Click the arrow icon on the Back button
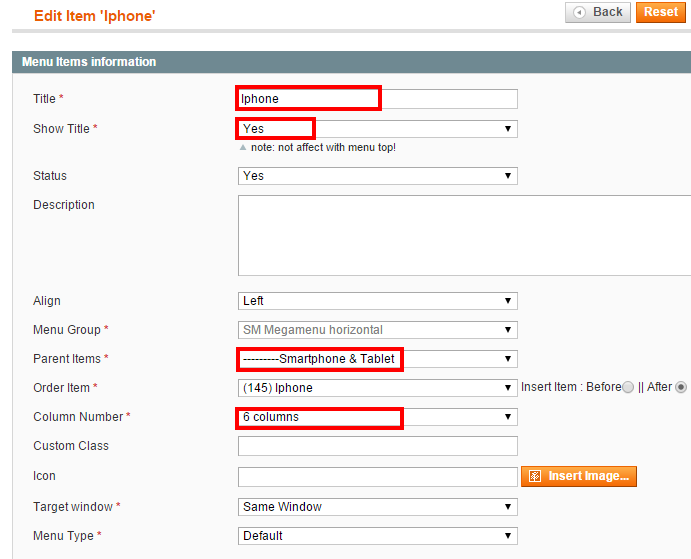 579,12
